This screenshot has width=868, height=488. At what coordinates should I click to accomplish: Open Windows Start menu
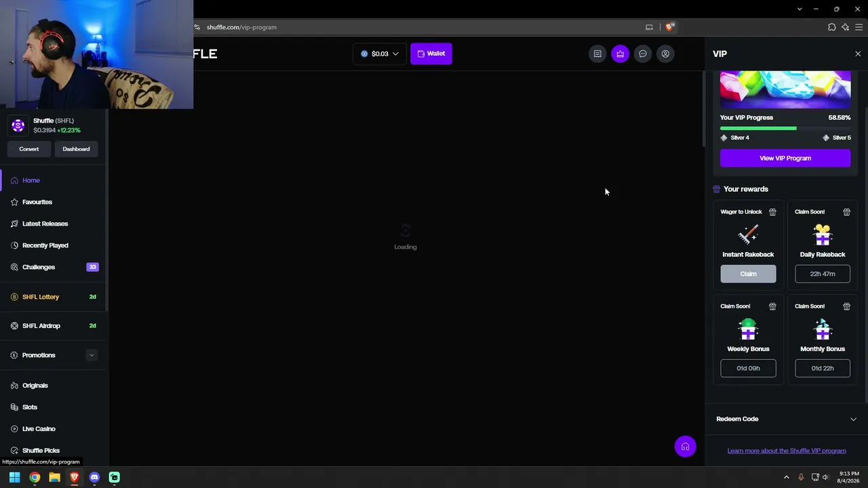pyautogui.click(x=14, y=477)
